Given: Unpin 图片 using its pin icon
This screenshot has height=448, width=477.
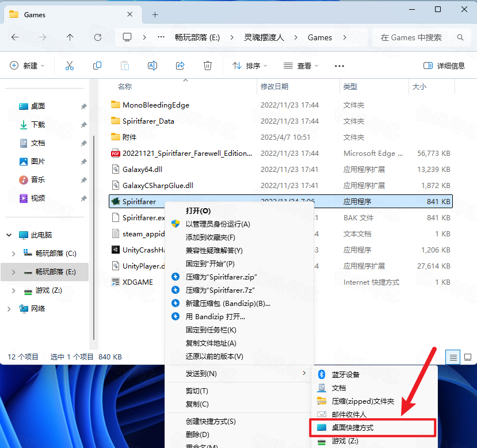Looking at the screenshot, I should (x=83, y=162).
